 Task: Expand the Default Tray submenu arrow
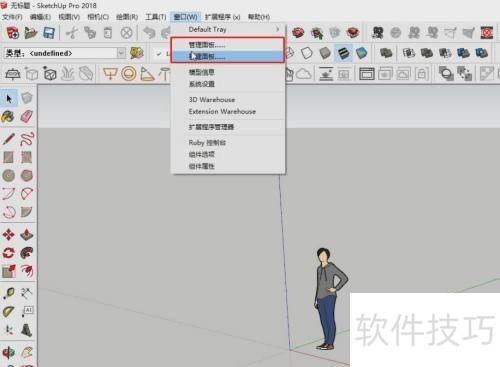278,29
